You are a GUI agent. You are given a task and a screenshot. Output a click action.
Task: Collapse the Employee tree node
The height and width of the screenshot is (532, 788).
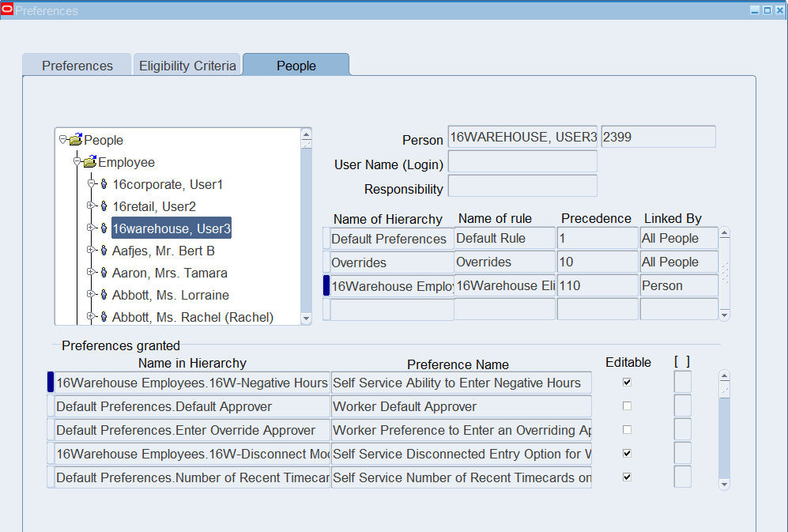click(77, 162)
